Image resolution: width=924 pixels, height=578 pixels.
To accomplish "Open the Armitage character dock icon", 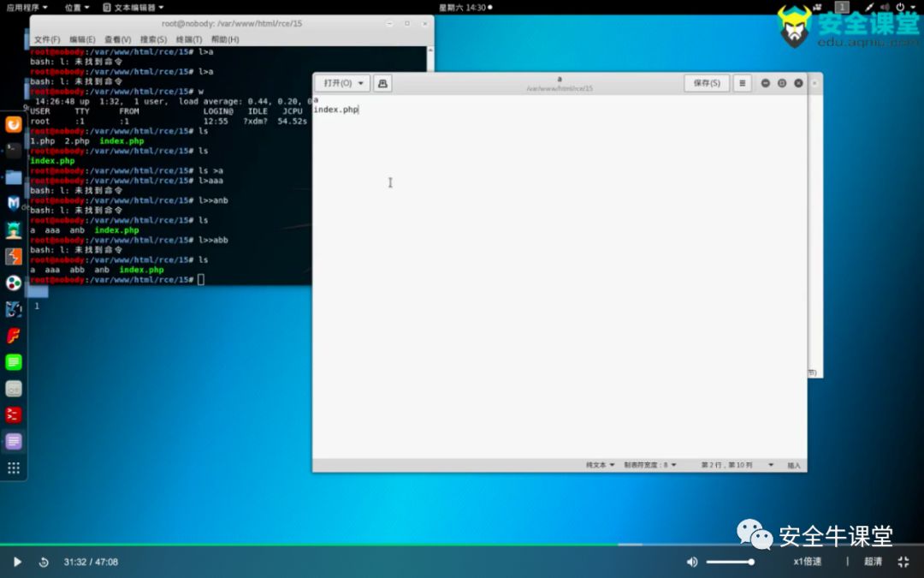I will 14,230.
